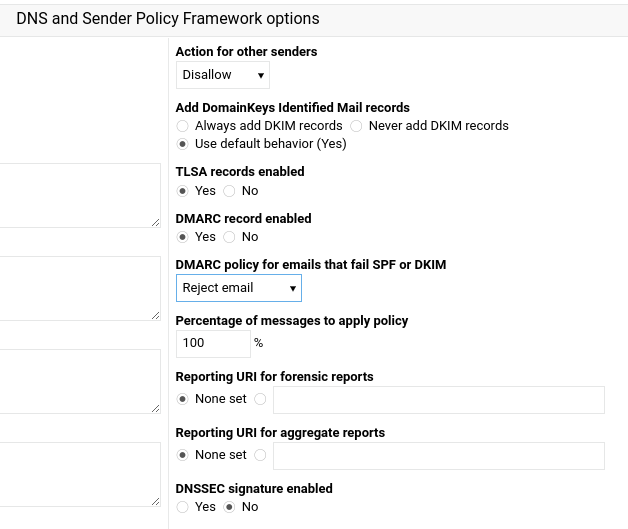The image size is (628, 529).
Task: Choose Use default behavior (Yes) radio
Action: click(x=182, y=144)
